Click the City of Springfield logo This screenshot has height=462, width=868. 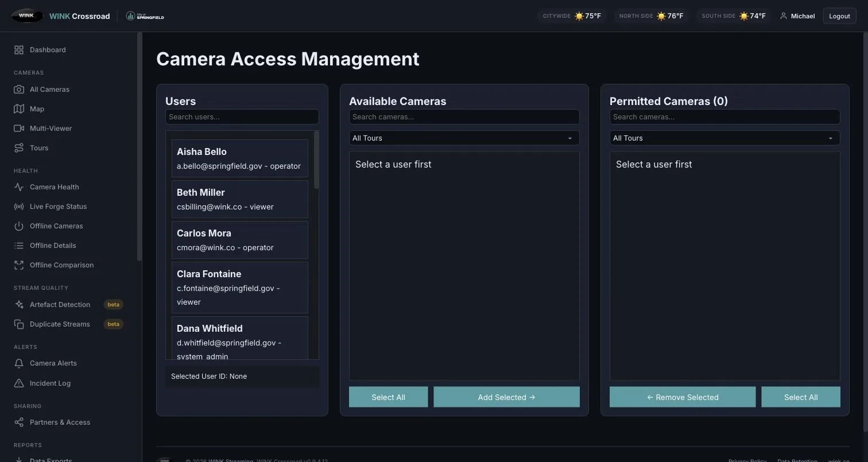pos(145,16)
